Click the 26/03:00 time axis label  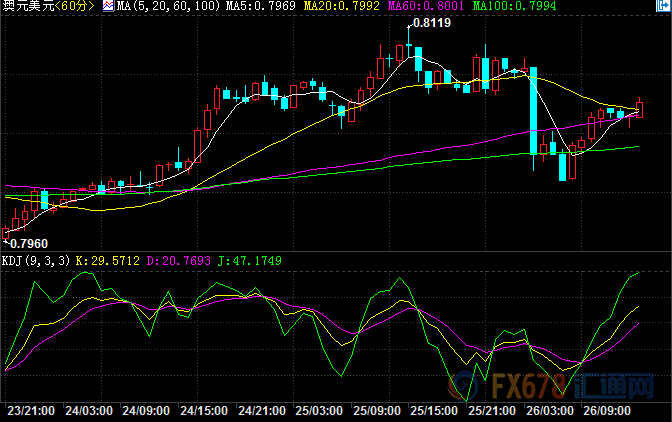(x=550, y=411)
